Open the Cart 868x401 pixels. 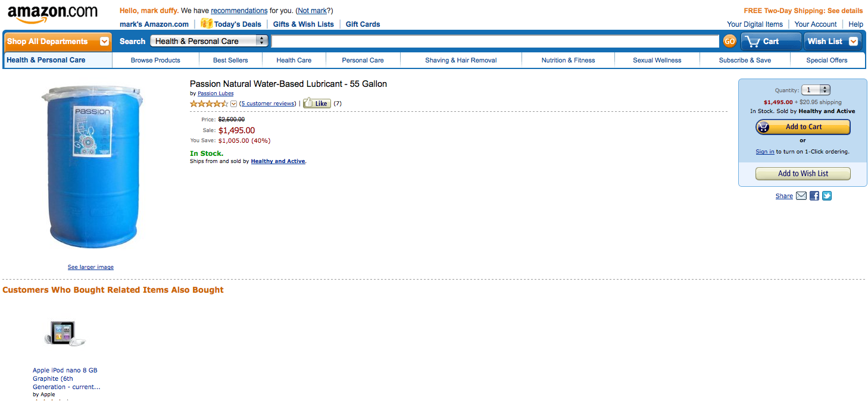[x=770, y=41]
